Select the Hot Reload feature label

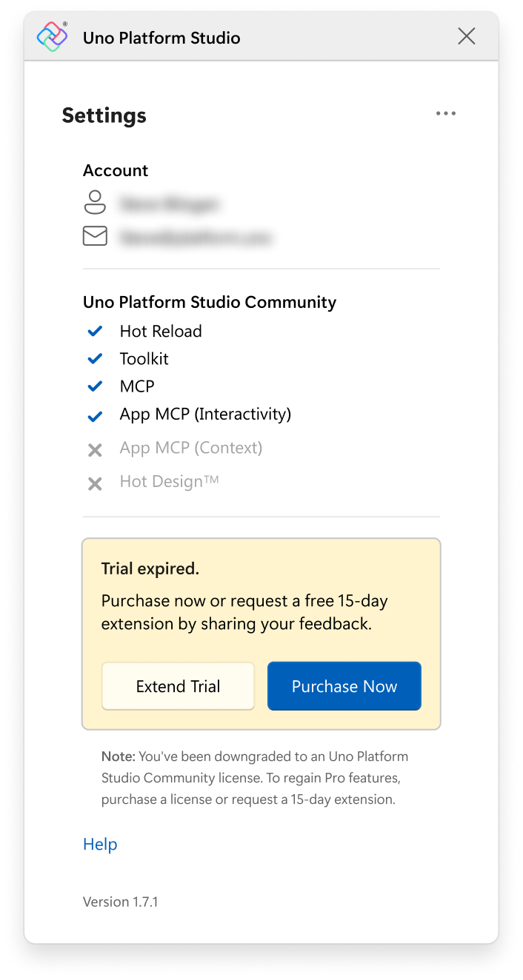[x=161, y=331]
